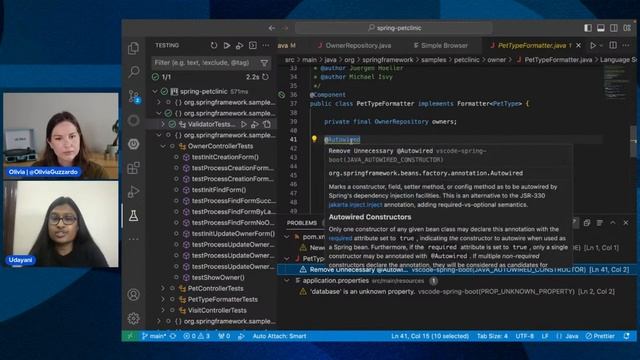This screenshot has height=360, width=640.
Task: Collapse application.properties group in Problems
Action: pos(287,280)
